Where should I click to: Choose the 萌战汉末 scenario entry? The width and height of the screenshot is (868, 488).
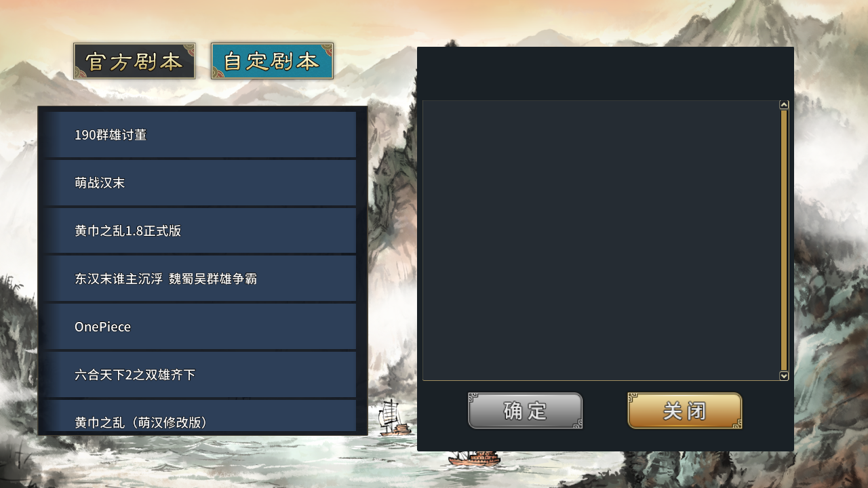coord(201,183)
